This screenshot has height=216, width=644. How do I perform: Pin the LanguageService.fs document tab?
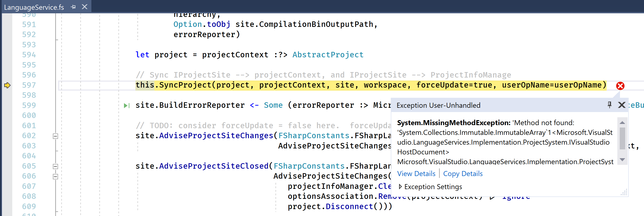73,7
